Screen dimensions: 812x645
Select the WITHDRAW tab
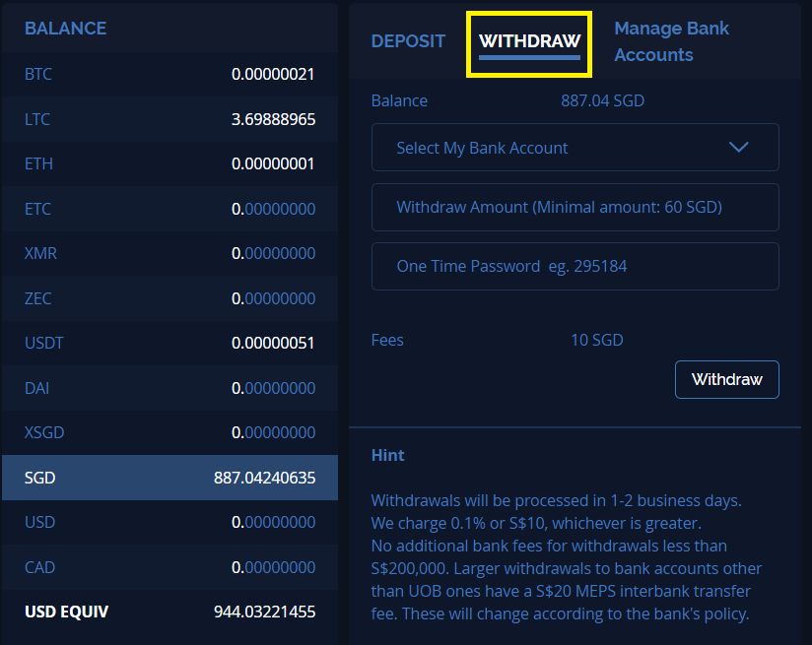[529, 41]
